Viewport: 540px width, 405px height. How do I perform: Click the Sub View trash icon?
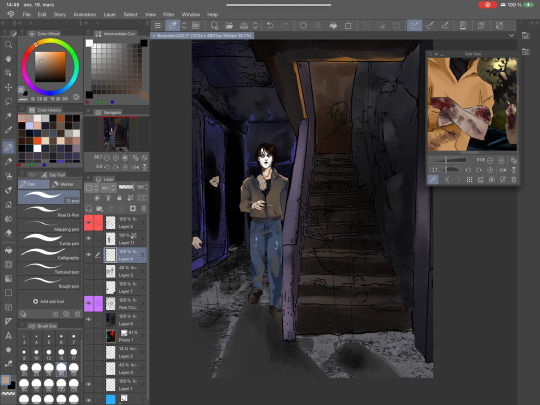click(x=513, y=179)
